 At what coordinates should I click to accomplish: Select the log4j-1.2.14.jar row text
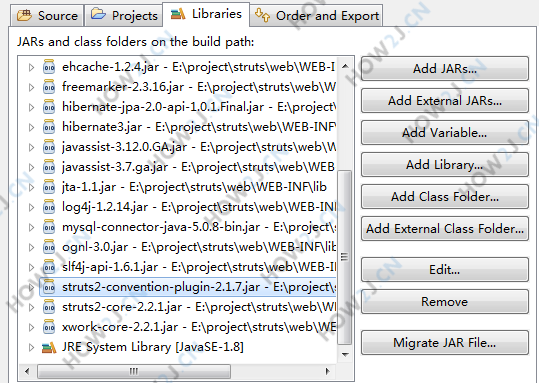199,207
